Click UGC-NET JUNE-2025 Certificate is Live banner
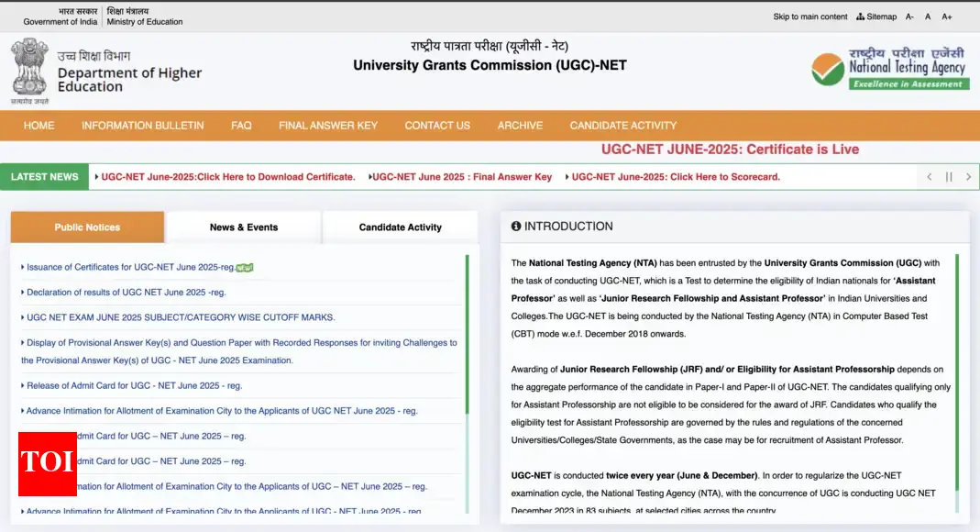This screenshot has height=532, width=980. pyautogui.click(x=730, y=150)
